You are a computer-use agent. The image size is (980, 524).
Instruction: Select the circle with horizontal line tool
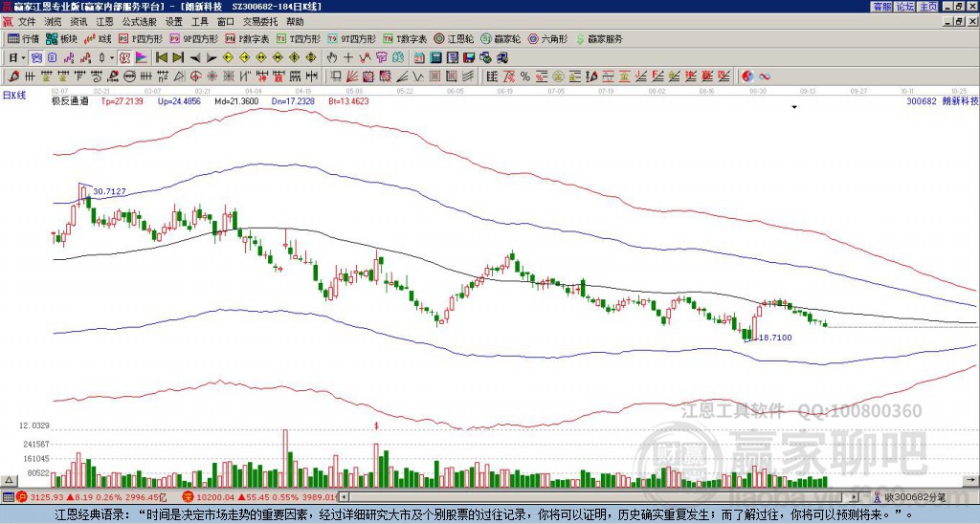[129, 76]
